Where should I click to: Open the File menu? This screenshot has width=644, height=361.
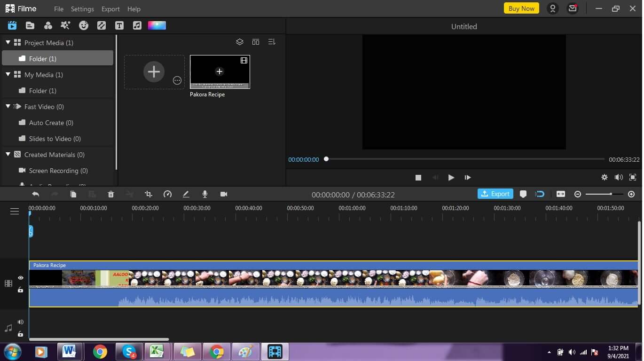pos(59,9)
